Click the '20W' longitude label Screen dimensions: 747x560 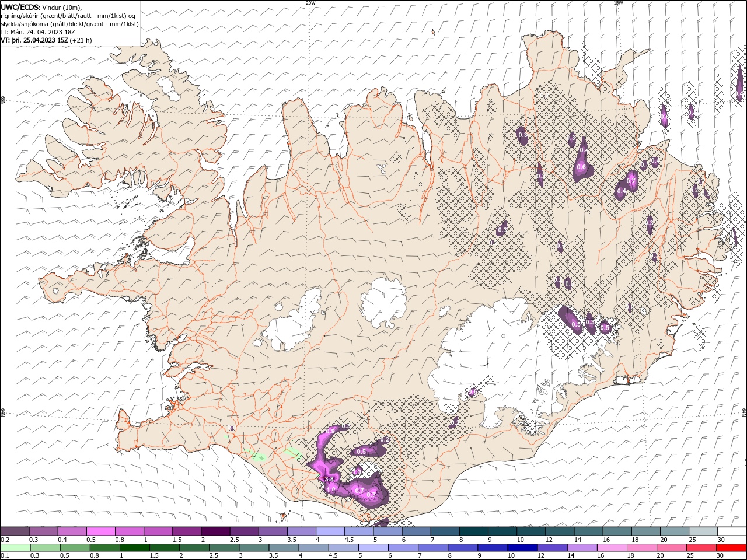[310, 3]
